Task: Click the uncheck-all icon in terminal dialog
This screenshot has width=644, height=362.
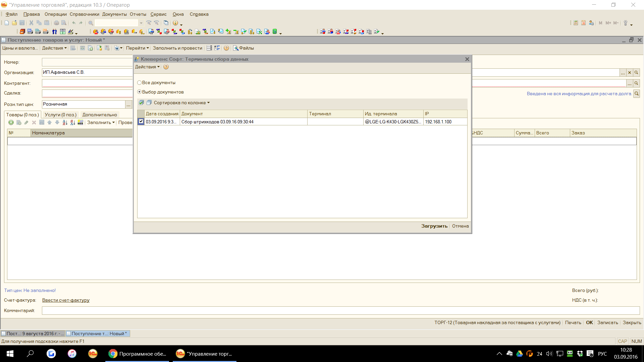Action: (149, 103)
